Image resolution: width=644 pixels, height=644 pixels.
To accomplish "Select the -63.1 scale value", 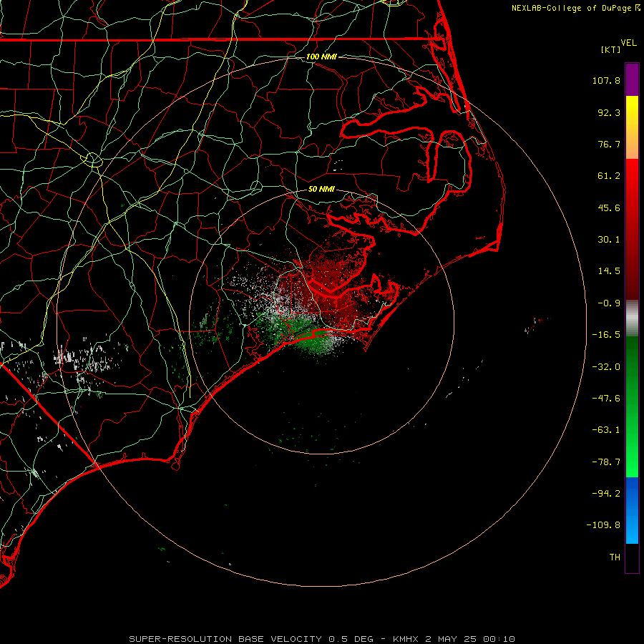I will point(606,430).
